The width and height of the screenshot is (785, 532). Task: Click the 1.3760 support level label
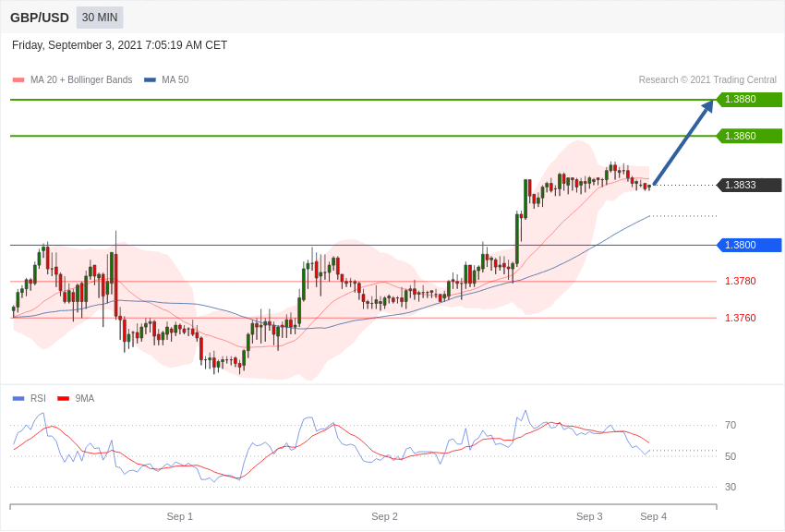(x=741, y=318)
